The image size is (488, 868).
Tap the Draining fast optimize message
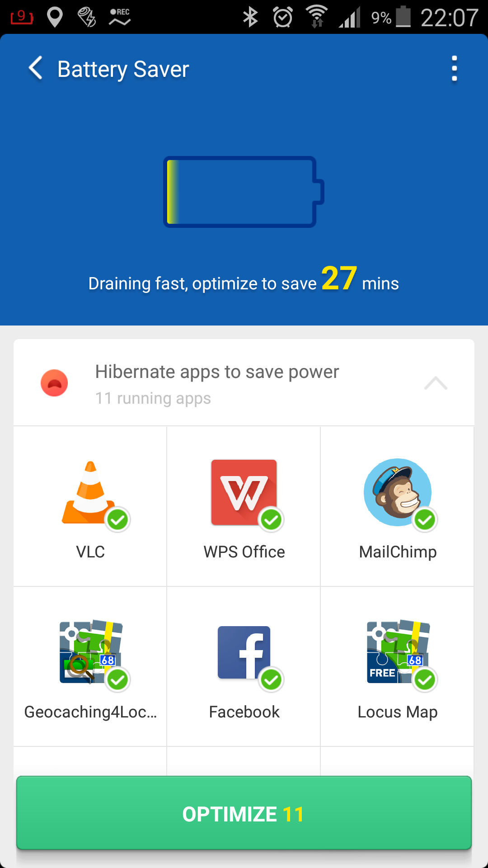[244, 279]
